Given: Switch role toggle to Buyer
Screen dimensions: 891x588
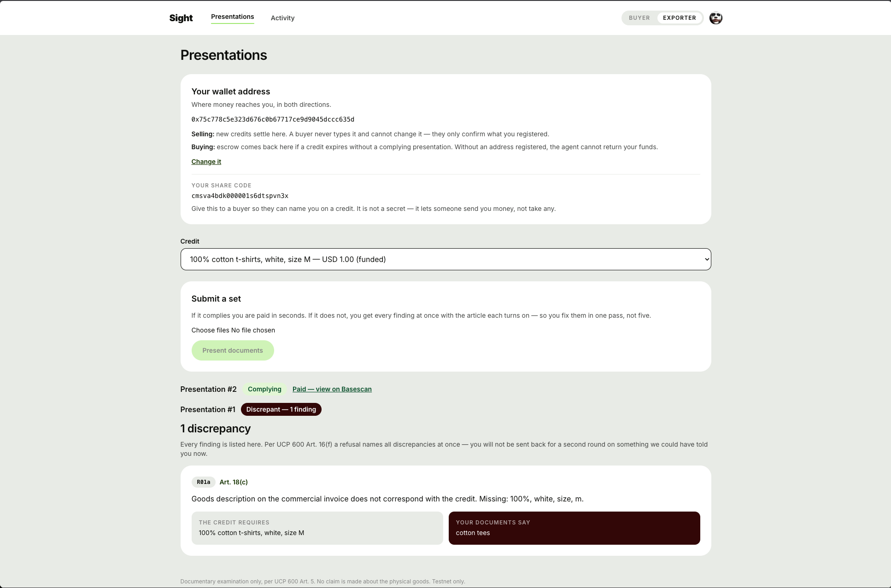Looking at the screenshot, I should point(639,18).
